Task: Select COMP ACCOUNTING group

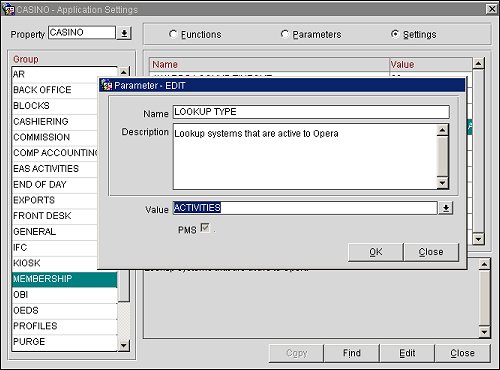Action: pos(55,153)
